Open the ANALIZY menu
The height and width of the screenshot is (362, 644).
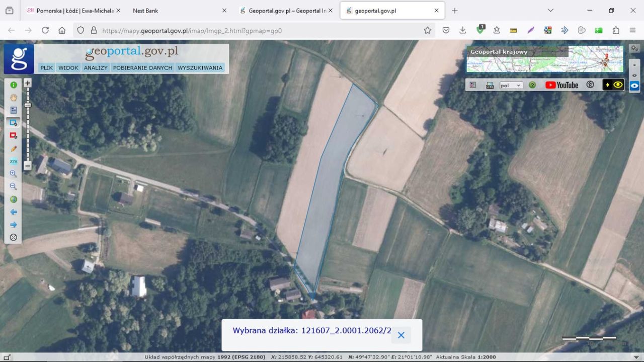tap(95, 67)
